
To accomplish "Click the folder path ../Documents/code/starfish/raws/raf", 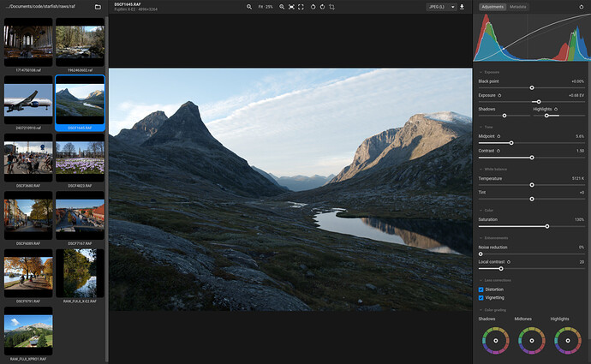I will tap(40, 6).
